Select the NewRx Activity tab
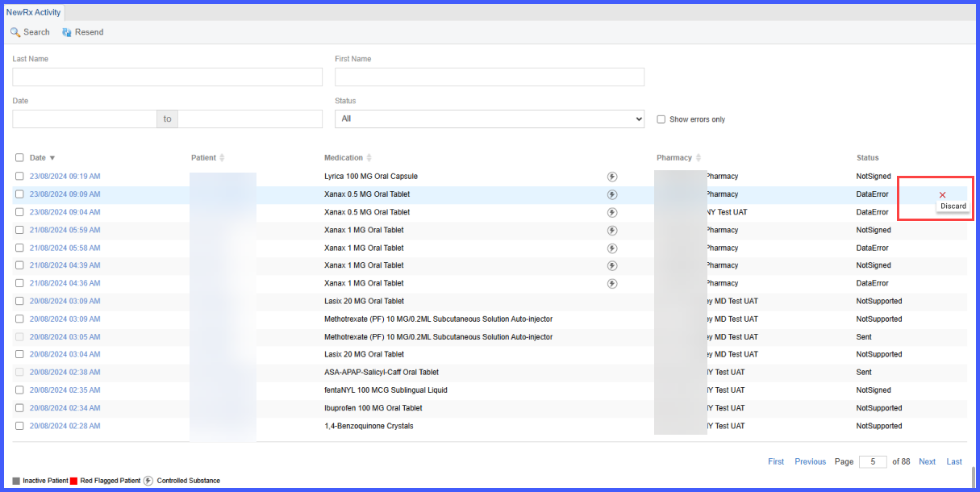This screenshot has height=492, width=980. click(33, 13)
